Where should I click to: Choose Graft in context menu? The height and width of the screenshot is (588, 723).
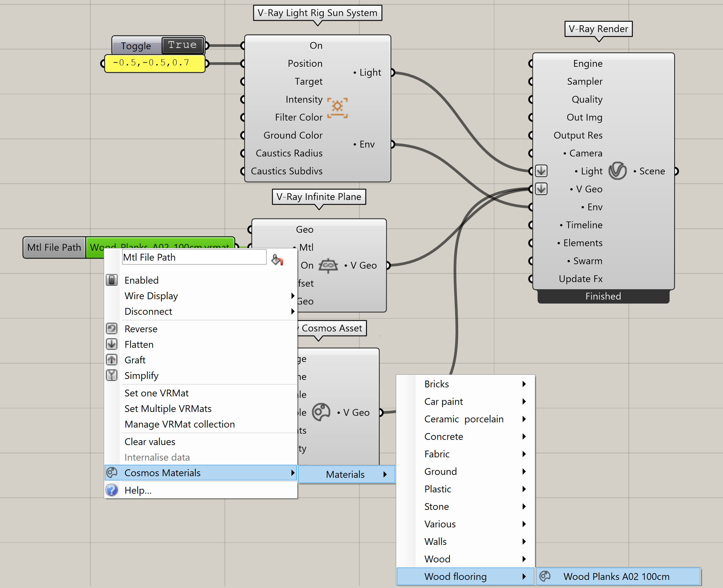click(x=201, y=360)
